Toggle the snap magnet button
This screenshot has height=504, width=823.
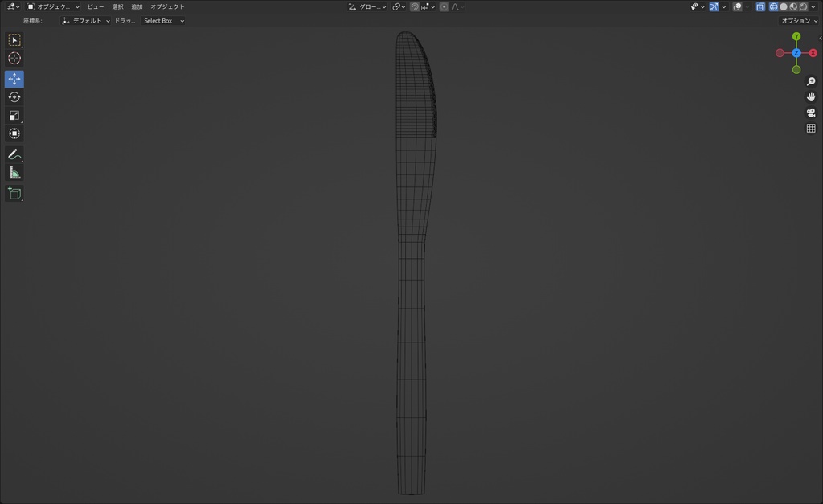click(415, 6)
